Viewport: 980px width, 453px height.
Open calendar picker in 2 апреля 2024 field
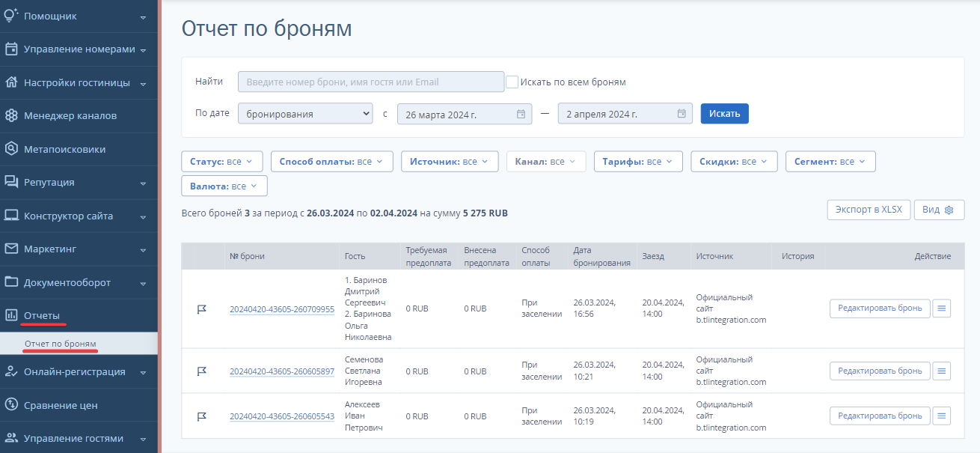[x=682, y=114]
